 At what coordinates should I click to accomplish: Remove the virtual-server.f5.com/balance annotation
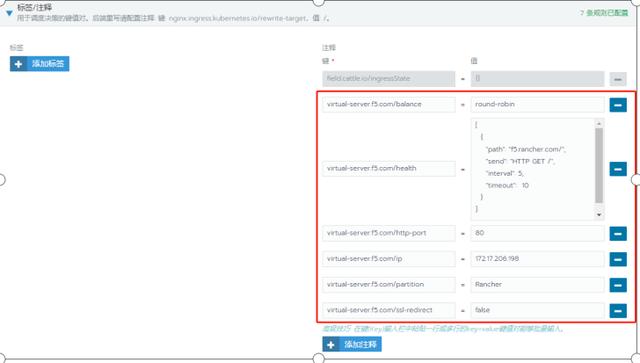pos(618,105)
